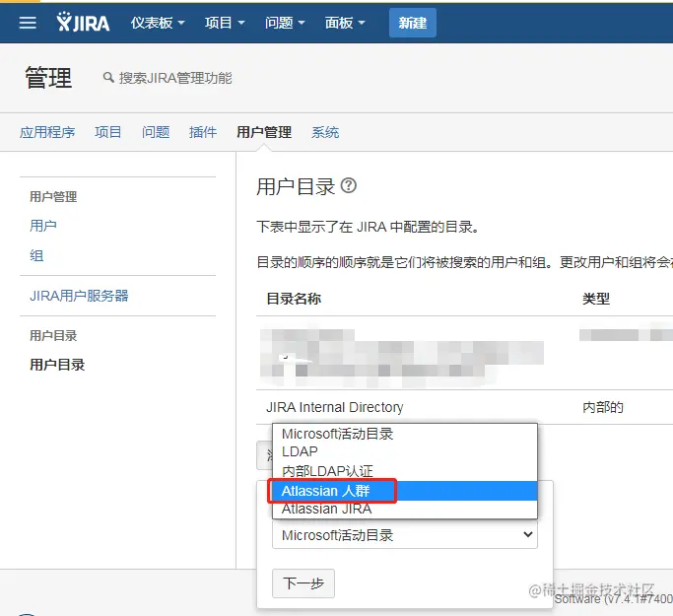Switch to the 项目 admin tab
This screenshot has width=673, height=616.
click(107, 132)
